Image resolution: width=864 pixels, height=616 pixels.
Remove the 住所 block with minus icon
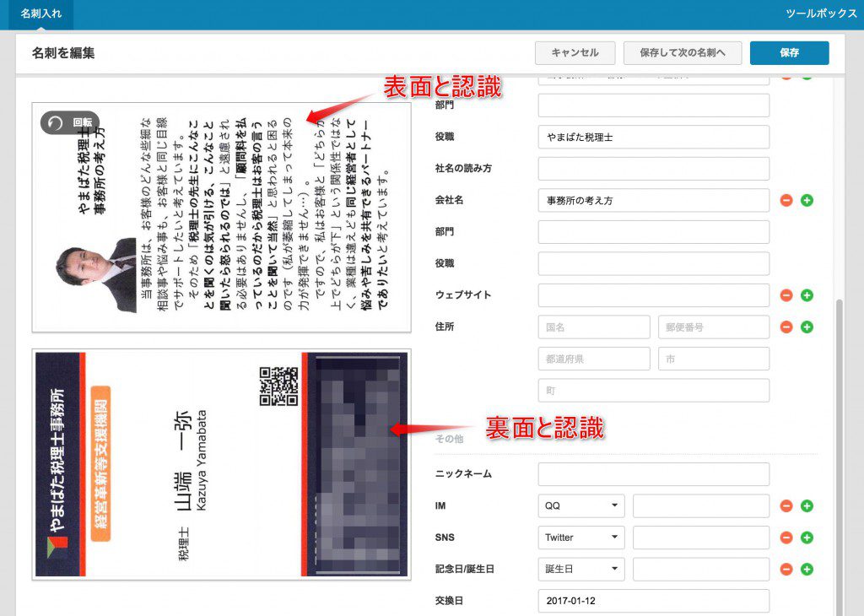(786, 327)
